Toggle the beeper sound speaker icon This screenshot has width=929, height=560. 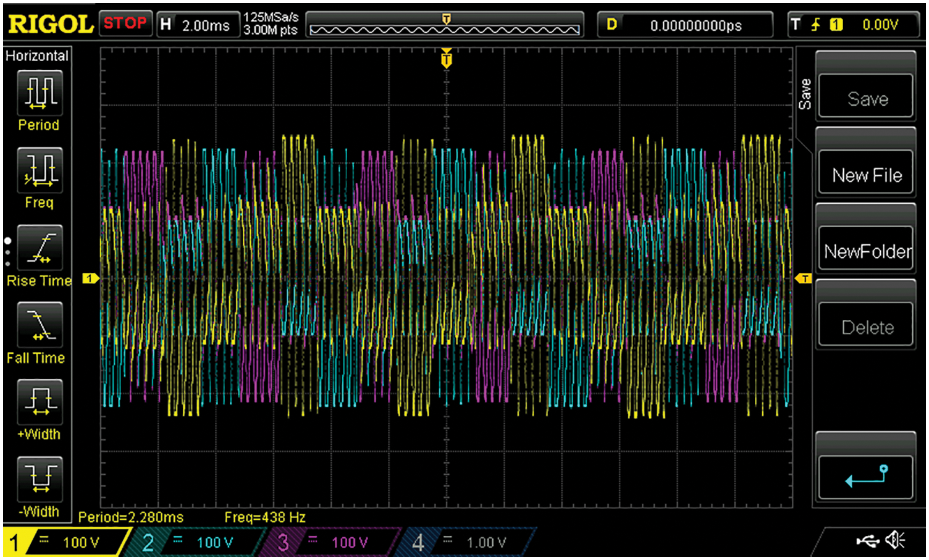(895, 541)
